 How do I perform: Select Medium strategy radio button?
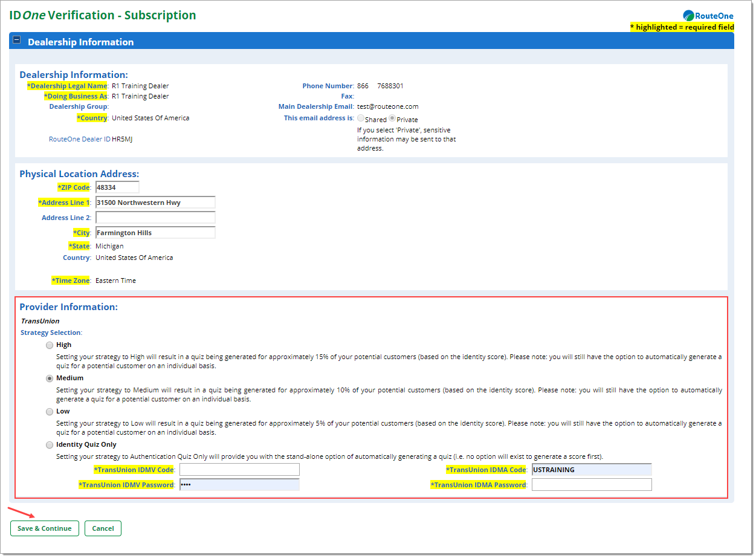(x=49, y=378)
